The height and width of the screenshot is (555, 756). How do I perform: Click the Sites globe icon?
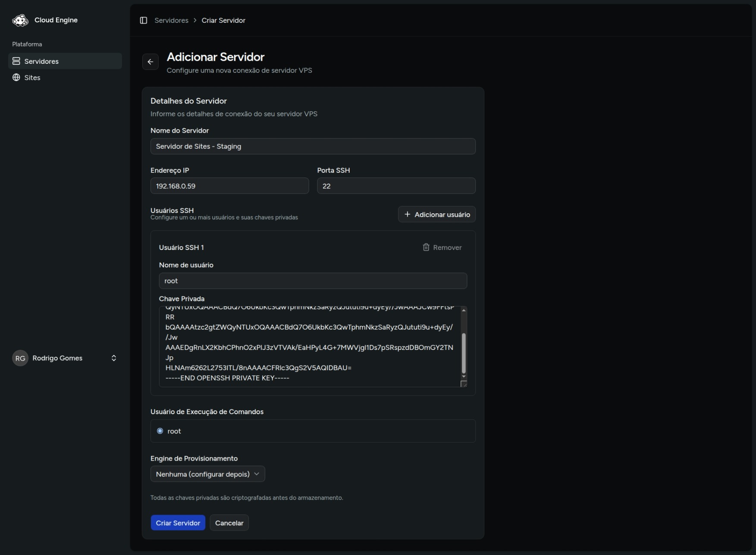(x=16, y=78)
